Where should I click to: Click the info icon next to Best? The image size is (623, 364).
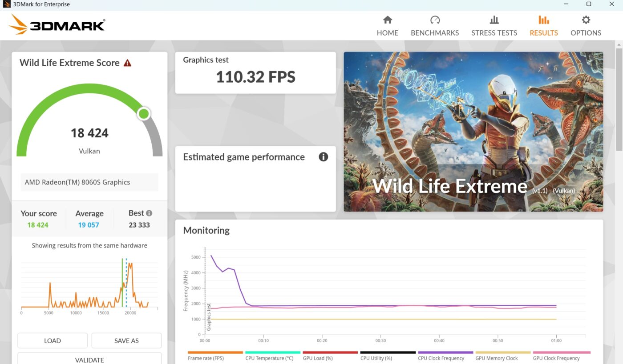(x=149, y=213)
